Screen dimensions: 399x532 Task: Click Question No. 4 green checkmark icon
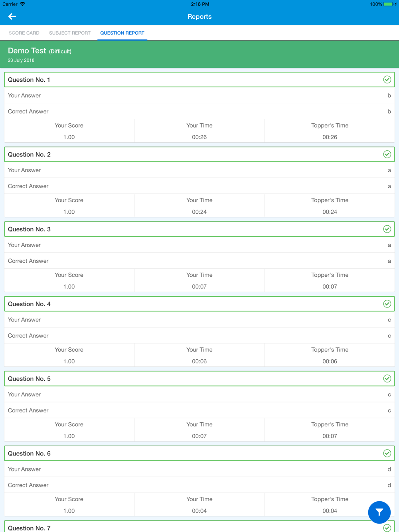[x=387, y=304]
